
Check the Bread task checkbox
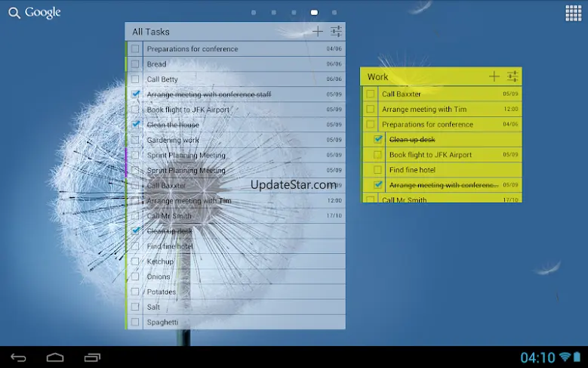[x=135, y=63]
